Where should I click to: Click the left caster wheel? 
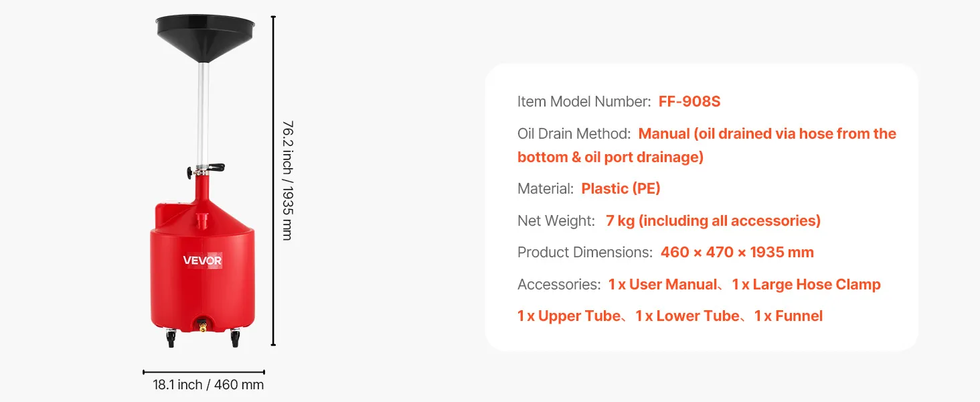(171, 339)
